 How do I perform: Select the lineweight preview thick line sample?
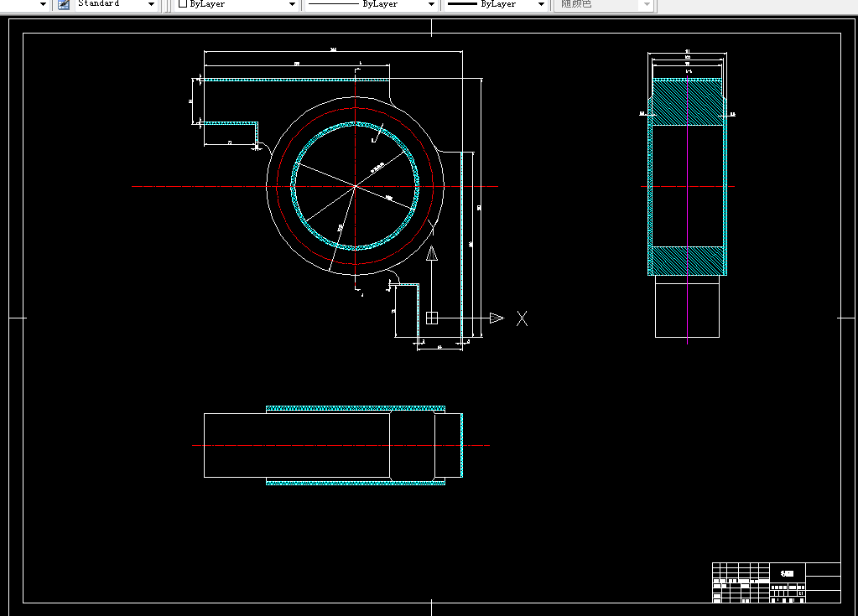tap(462, 4)
